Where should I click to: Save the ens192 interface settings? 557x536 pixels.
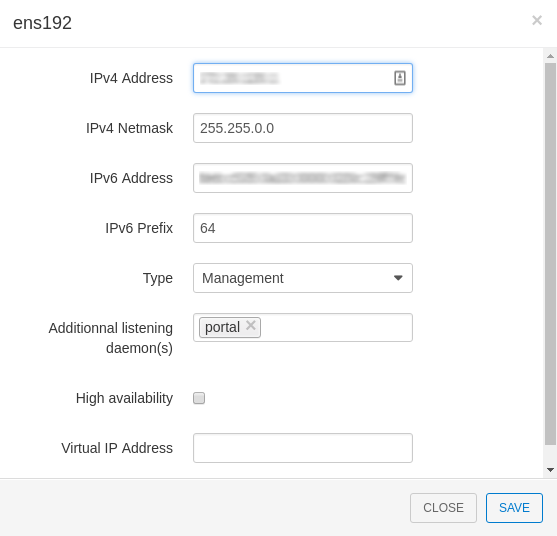tap(514, 508)
